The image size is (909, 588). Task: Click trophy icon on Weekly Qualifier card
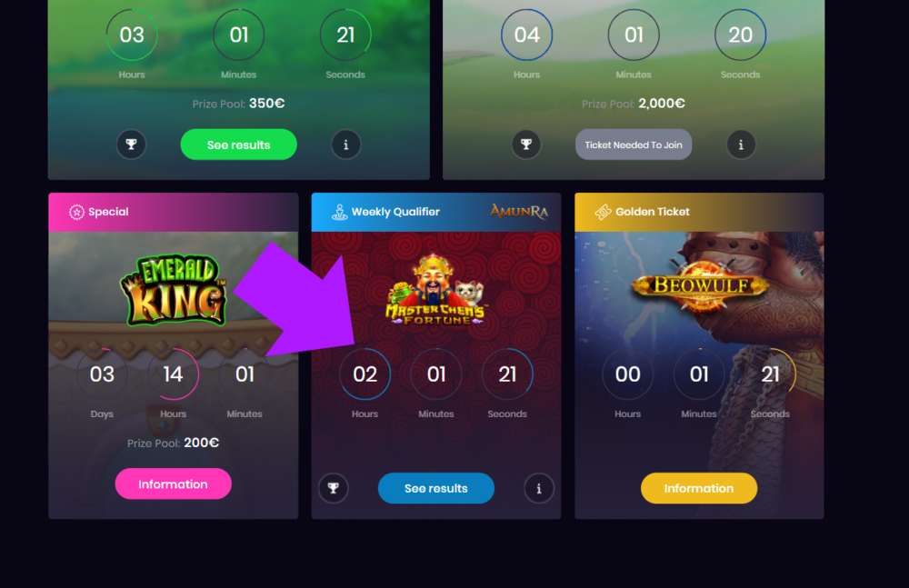[334, 488]
